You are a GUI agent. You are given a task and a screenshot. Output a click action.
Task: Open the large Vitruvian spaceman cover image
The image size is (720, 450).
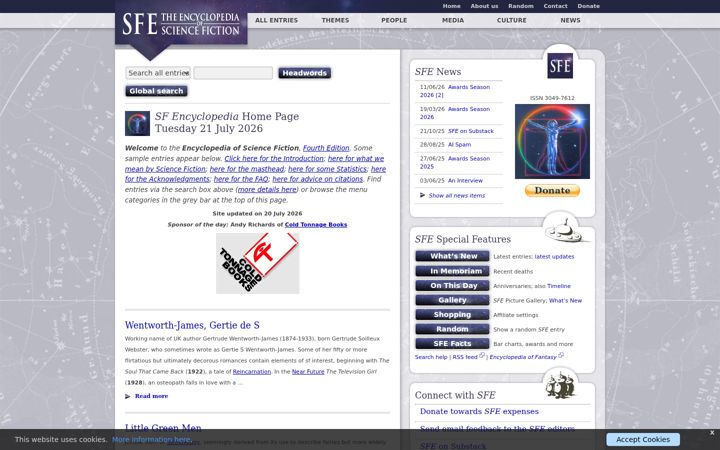pyautogui.click(x=552, y=141)
